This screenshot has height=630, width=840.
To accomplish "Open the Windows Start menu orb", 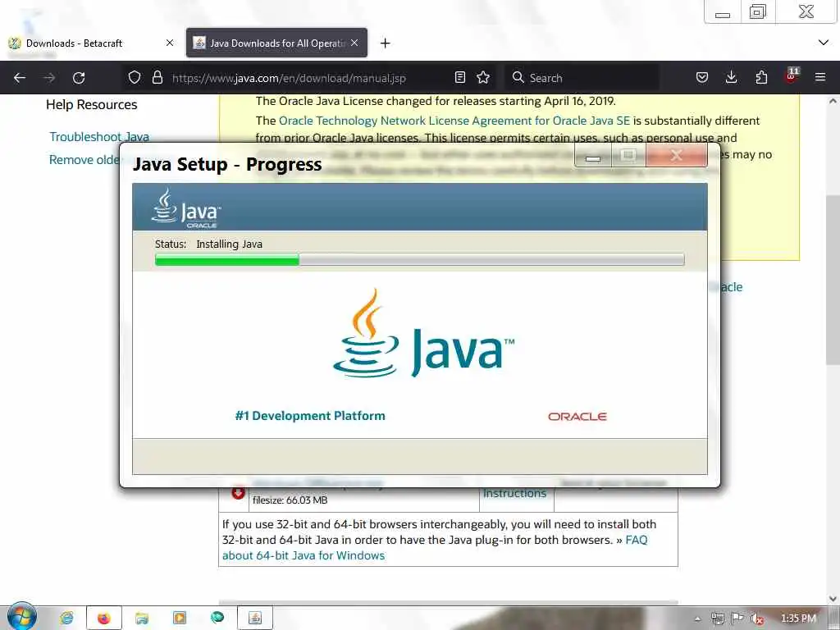I will 21,617.
